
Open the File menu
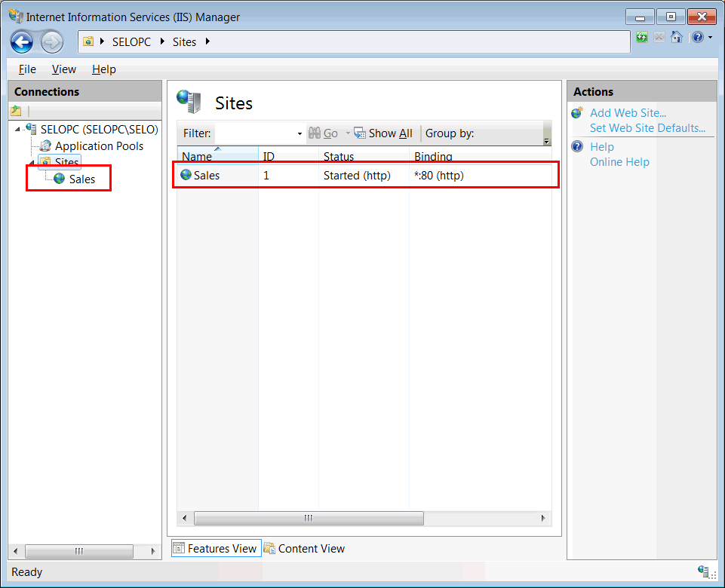27,69
